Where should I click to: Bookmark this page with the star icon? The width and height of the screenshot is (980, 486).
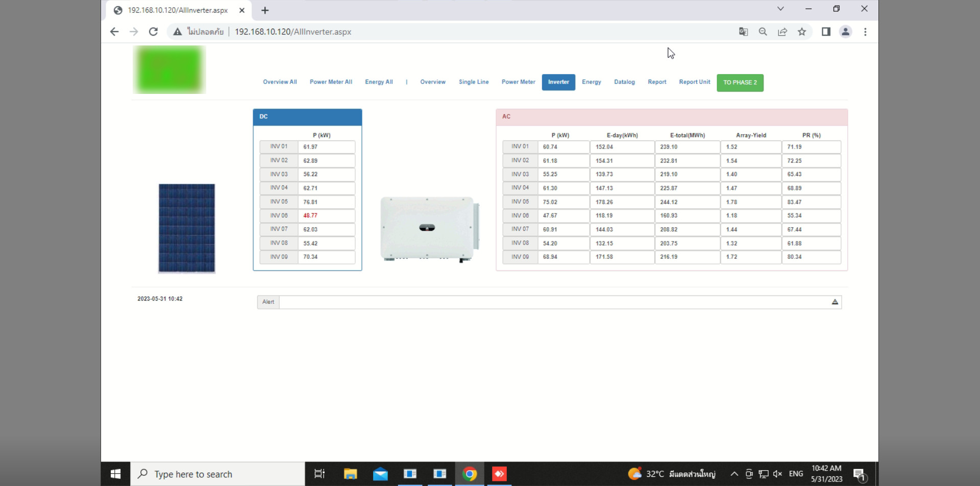tap(802, 32)
